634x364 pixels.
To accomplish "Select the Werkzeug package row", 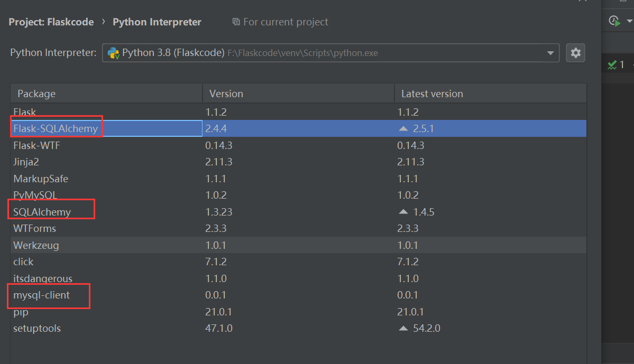I will (298, 245).
